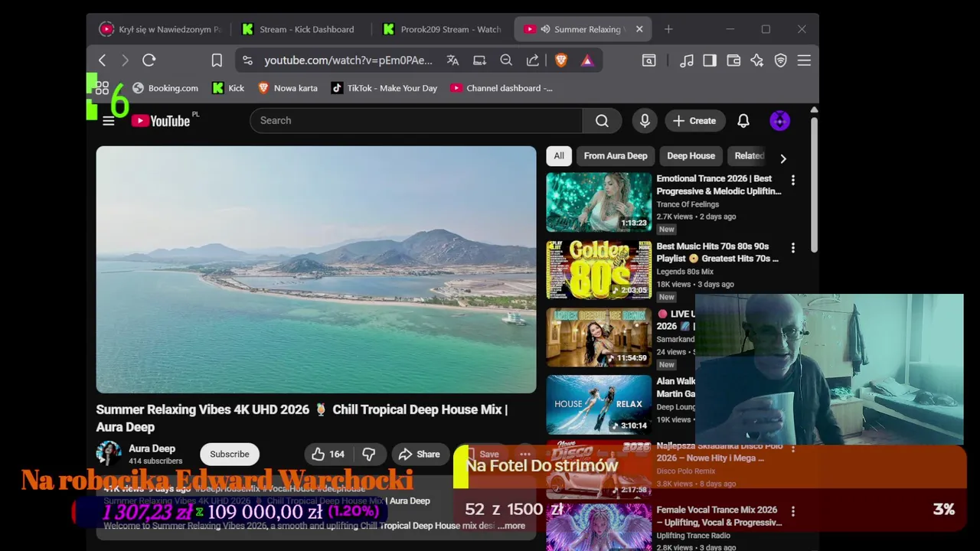Open Booking.com bookmark
Viewport: 980px width, 551px height.
(x=165, y=88)
